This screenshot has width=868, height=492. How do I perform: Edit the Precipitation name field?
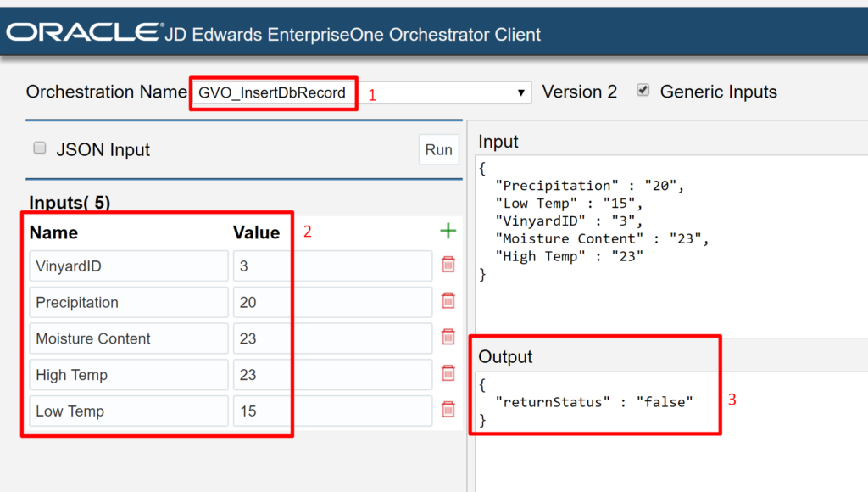tap(129, 302)
